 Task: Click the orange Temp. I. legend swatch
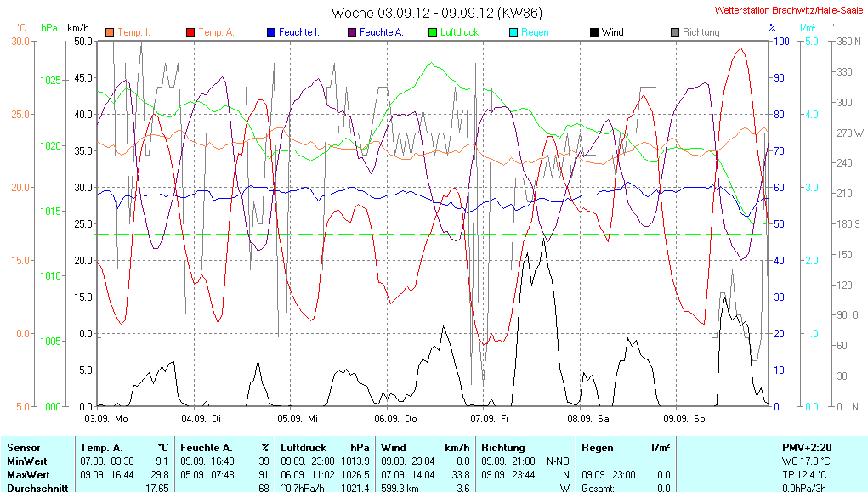[x=110, y=32]
